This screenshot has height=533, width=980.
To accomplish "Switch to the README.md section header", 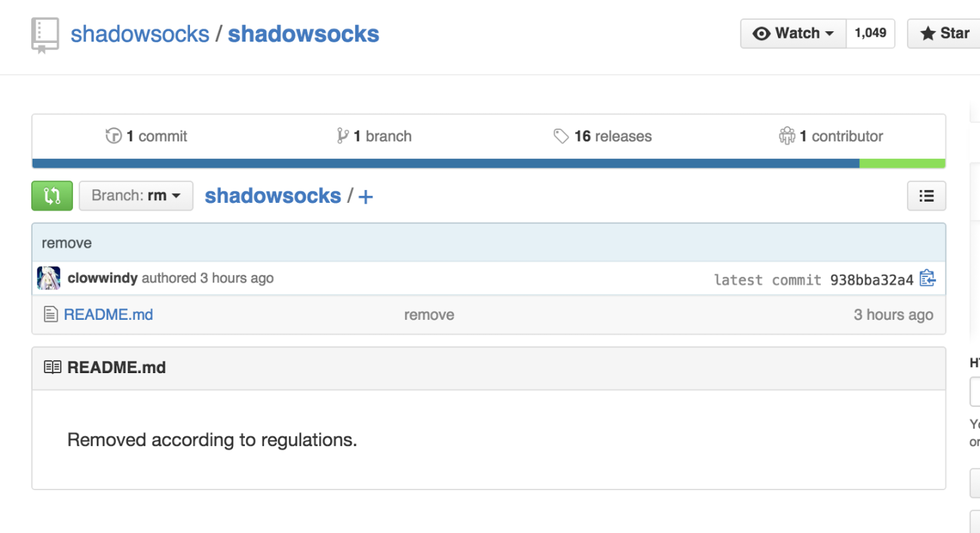I will 116,367.
